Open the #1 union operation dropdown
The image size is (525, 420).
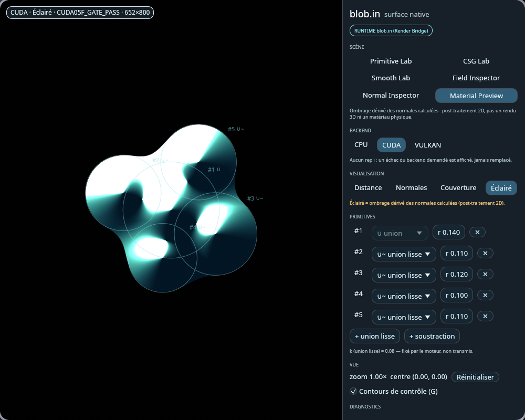400,233
